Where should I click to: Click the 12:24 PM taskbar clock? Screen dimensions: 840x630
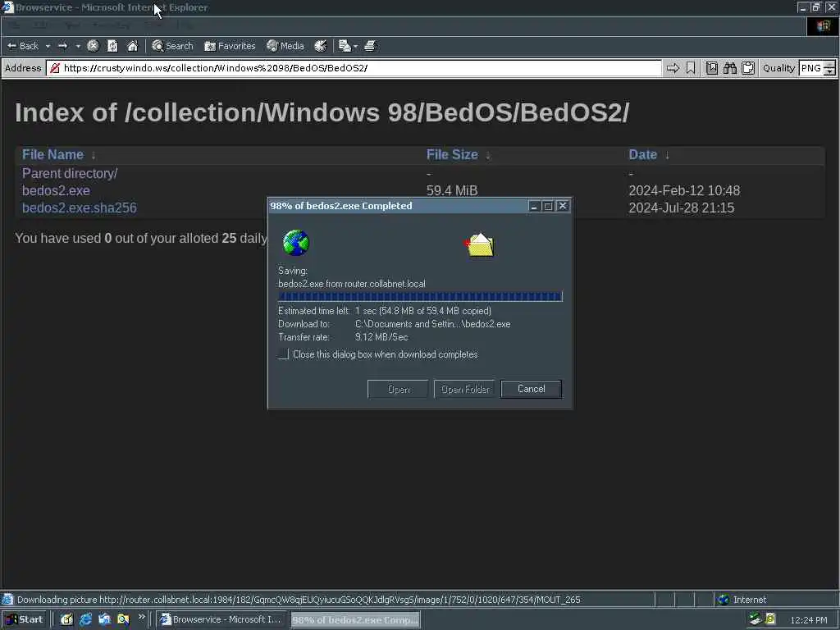click(x=808, y=620)
